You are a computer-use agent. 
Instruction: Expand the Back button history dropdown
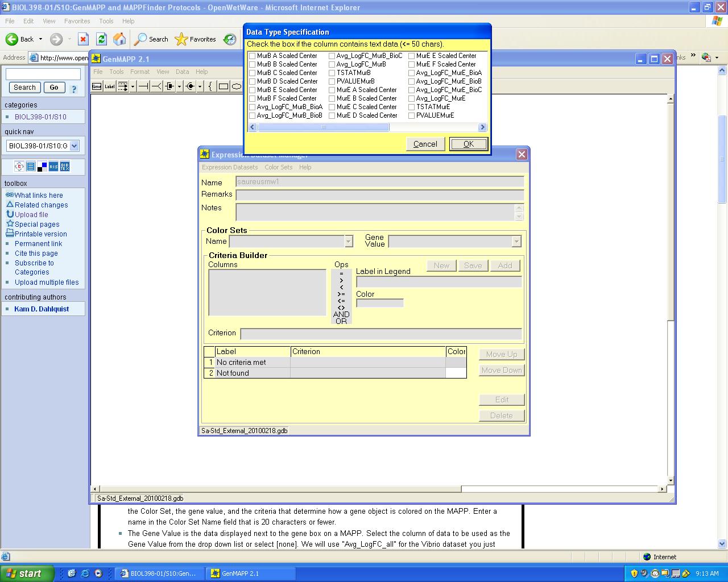tap(40, 39)
